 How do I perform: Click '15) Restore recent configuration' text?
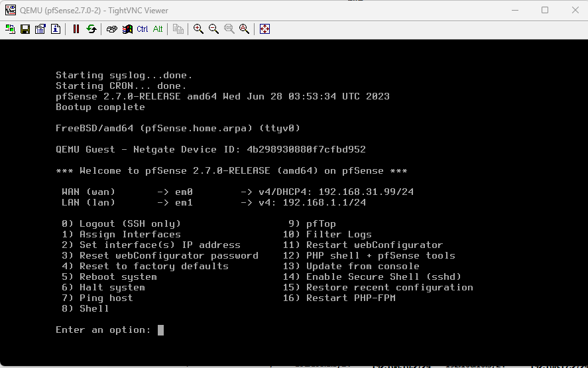click(378, 287)
